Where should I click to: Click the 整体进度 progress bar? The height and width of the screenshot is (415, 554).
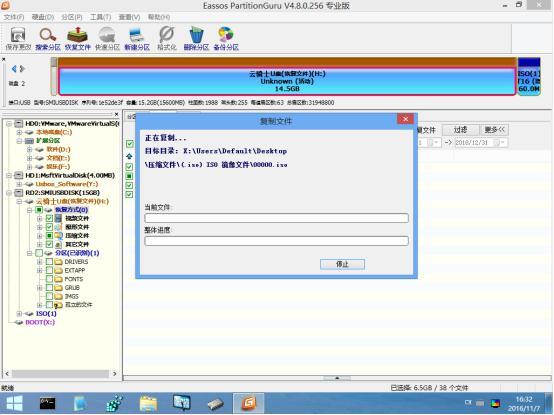pos(276,241)
